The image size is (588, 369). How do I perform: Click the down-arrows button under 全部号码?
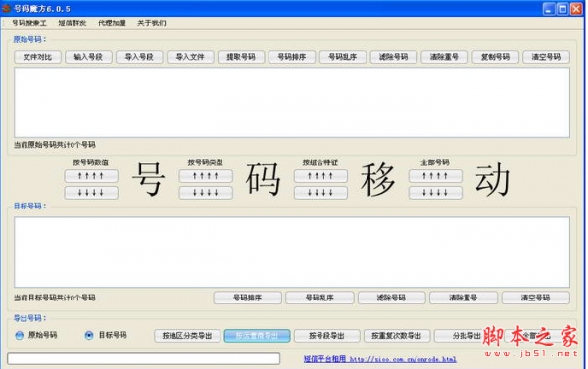click(x=435, y=193)
